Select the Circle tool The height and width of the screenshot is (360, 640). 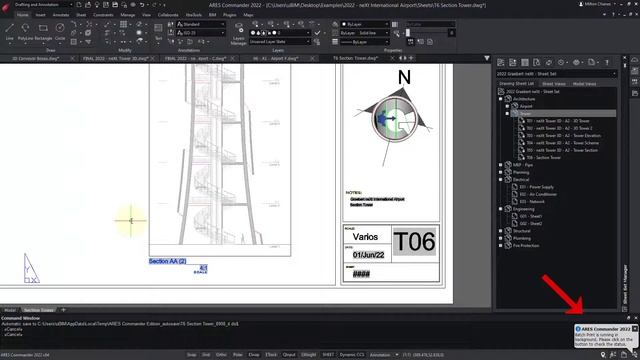[x=60, y=31]
